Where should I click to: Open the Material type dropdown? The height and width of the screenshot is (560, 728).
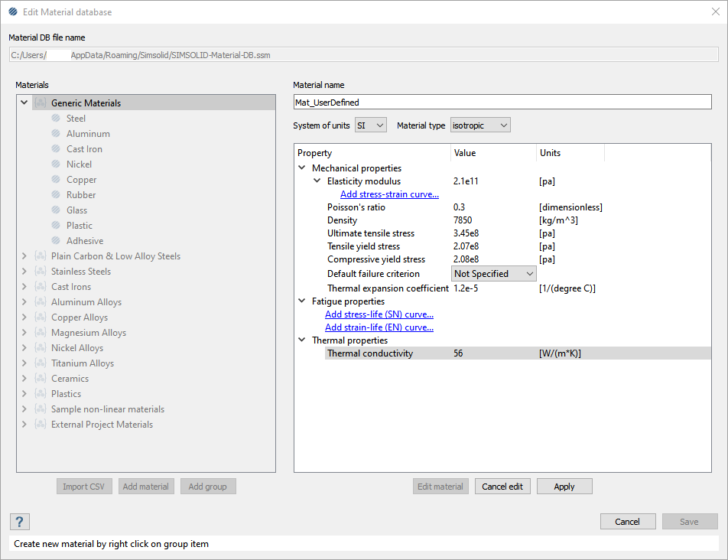479,125
